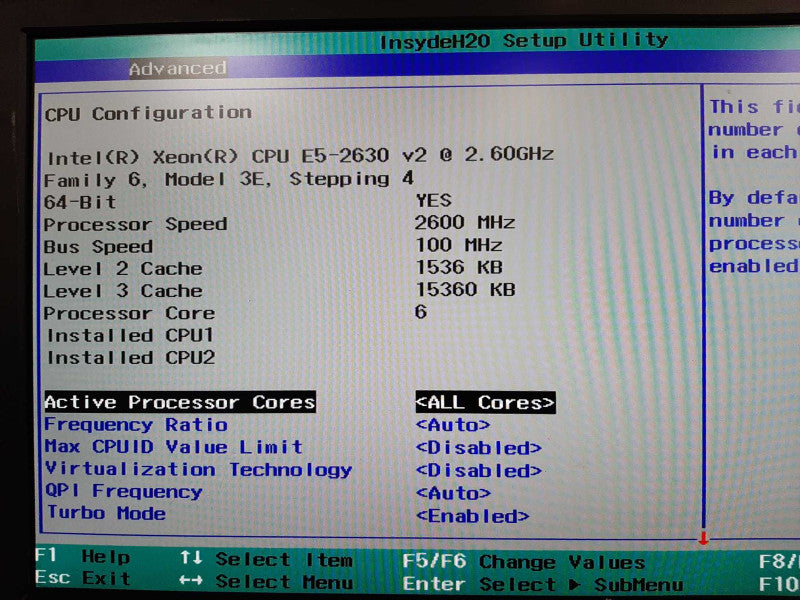
Task: Select Virtualization Technology option
Action: (x=198, y=469)
